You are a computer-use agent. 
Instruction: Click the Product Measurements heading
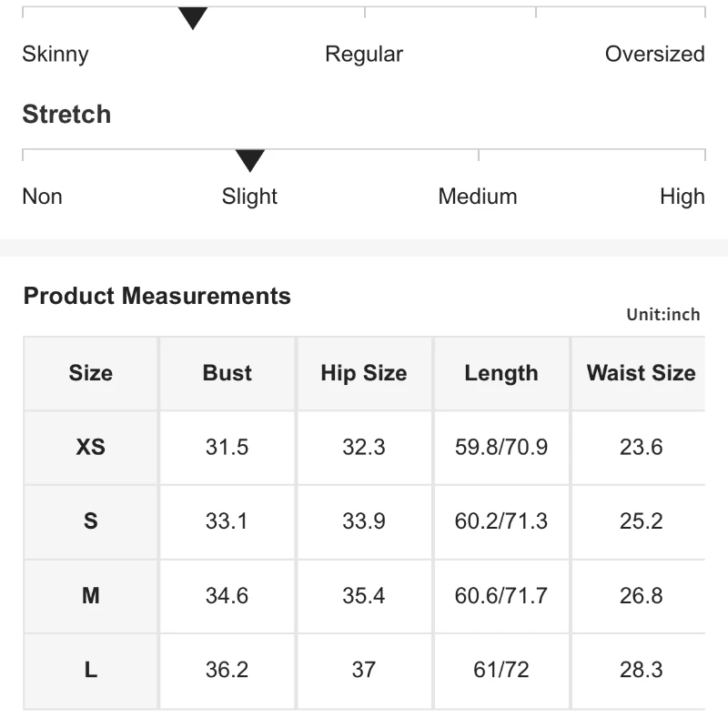tap(157, 296)
